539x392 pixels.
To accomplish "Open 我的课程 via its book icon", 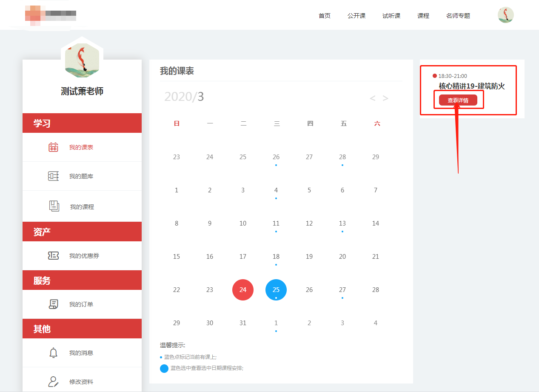I will pos(53,206).
